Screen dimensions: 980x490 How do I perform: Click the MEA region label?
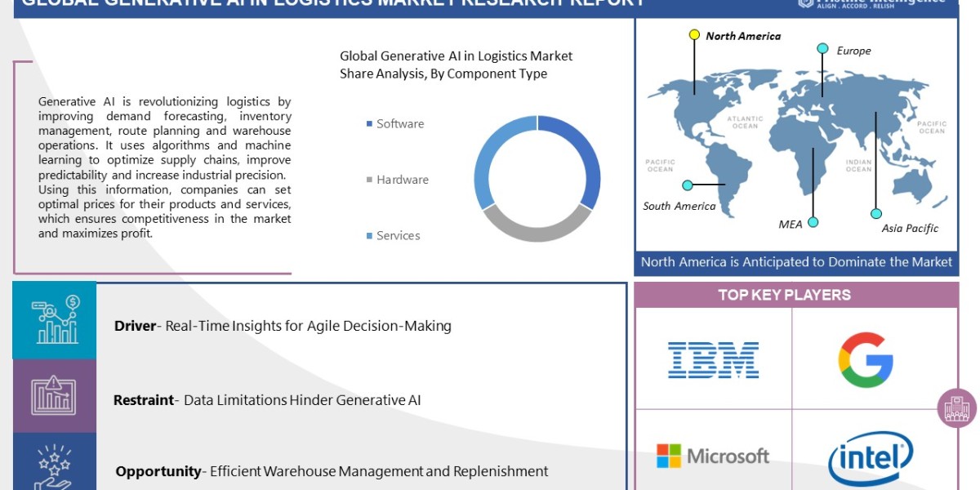point(790,224)
